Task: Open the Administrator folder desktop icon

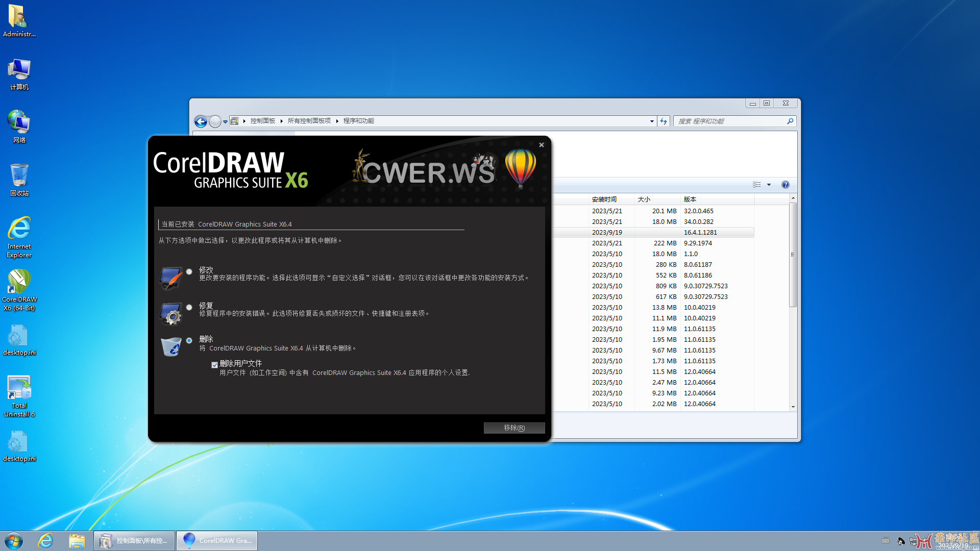Action: coord(19,21)
